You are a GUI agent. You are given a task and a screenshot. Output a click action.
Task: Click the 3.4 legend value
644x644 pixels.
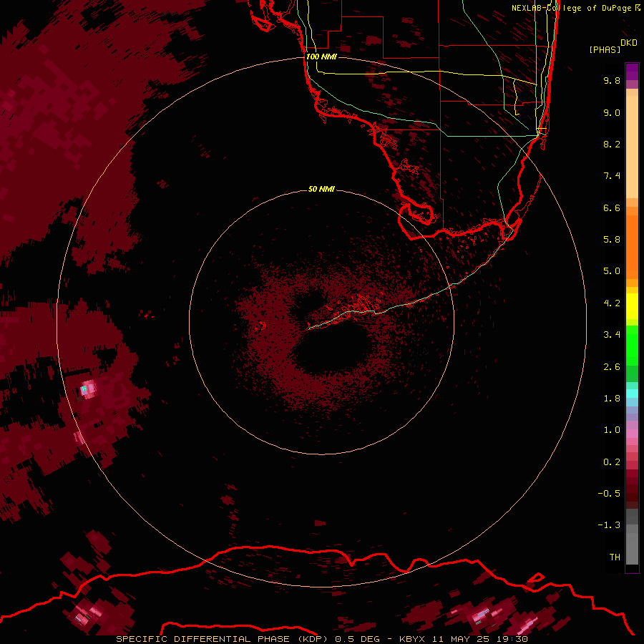612,335
